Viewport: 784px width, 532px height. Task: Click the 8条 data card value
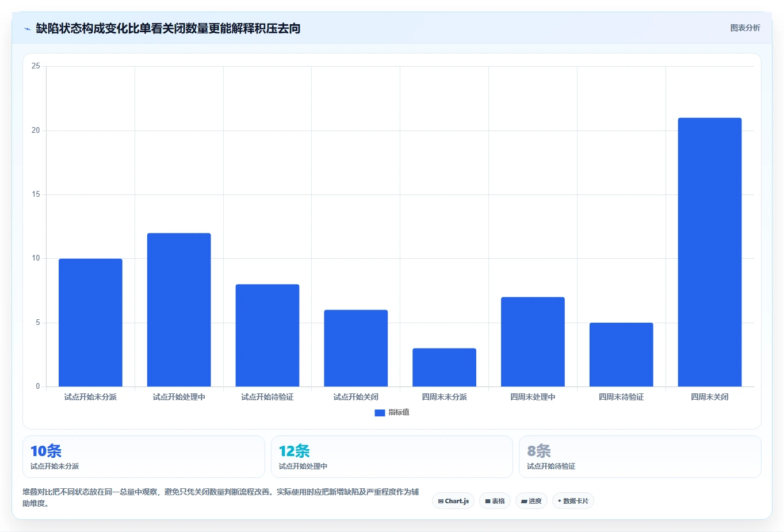coord(539,451)
